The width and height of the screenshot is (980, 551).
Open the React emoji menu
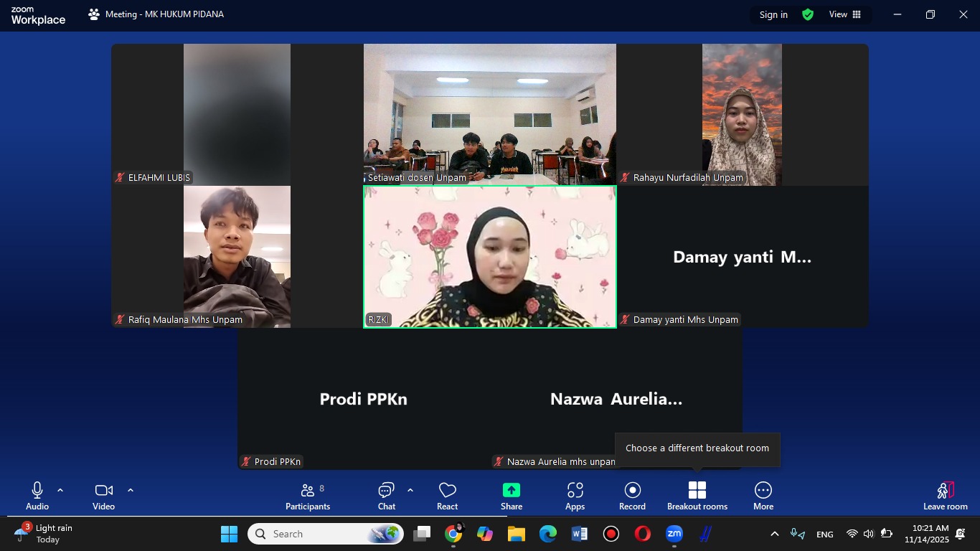(447, 496)
